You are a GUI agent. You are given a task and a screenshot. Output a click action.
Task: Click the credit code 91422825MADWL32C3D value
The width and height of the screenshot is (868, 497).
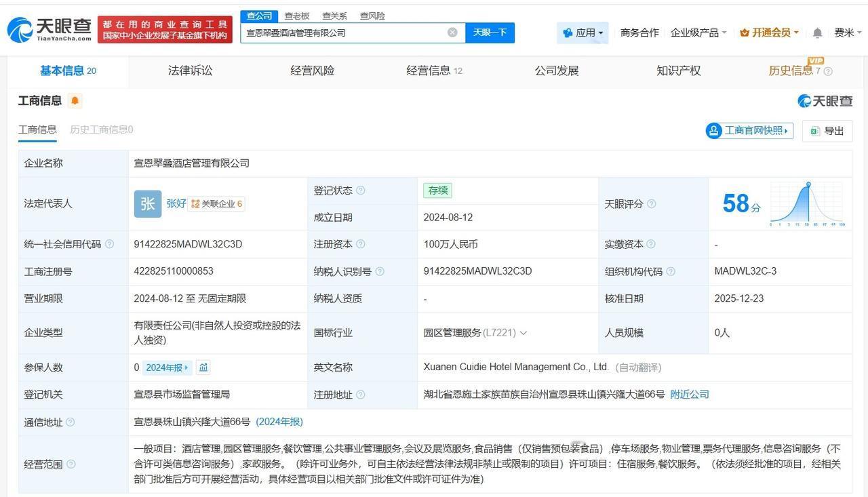tap(188, 244)
